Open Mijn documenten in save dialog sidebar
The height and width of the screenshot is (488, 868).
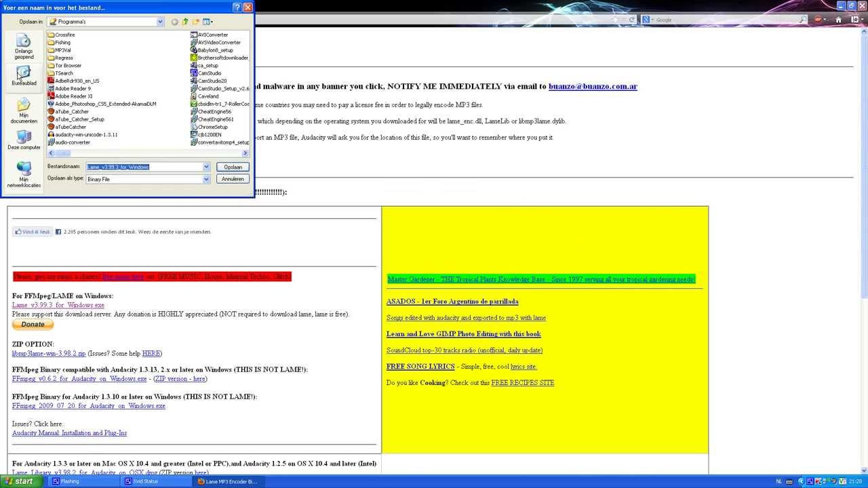click(x=24, y=111)
